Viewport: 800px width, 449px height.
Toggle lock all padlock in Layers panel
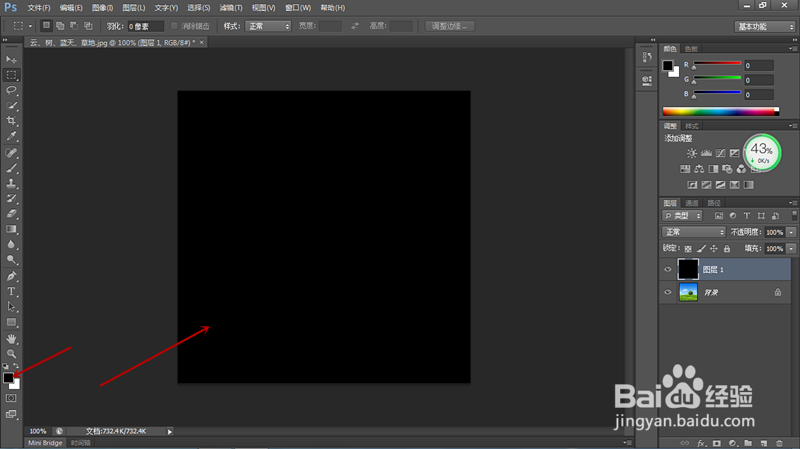click(727, 248)
